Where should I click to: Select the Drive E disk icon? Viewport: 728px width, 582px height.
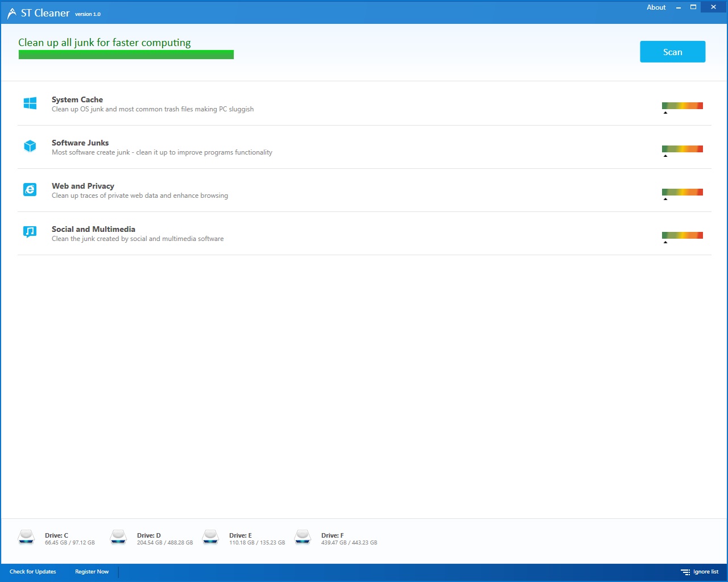click(x=210, y=537)
